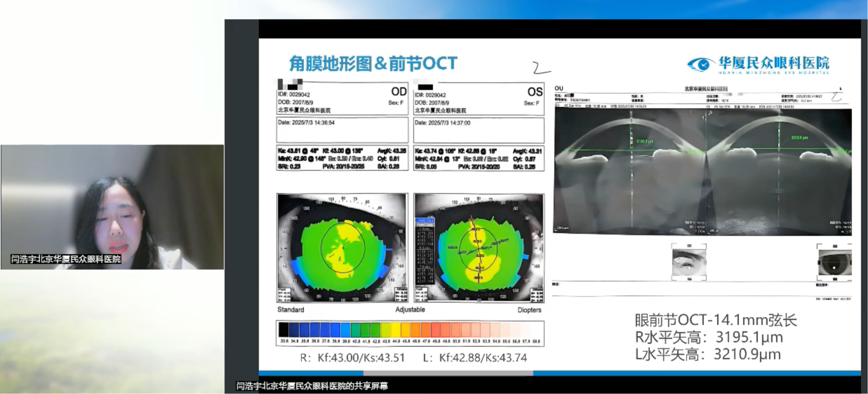Click the Diopters label above the color scale
This screenshot has height=394, width=868.
click(x=529, y=310)
